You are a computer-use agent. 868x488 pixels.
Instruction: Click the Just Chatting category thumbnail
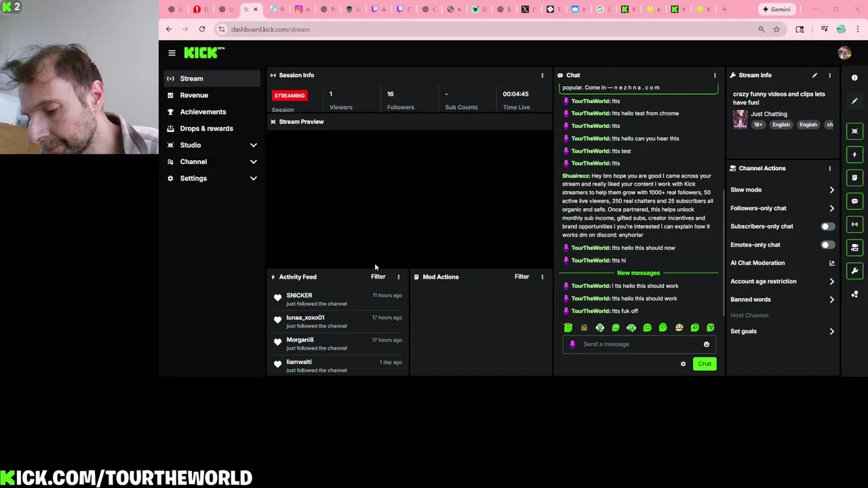[x=740, y=119]
